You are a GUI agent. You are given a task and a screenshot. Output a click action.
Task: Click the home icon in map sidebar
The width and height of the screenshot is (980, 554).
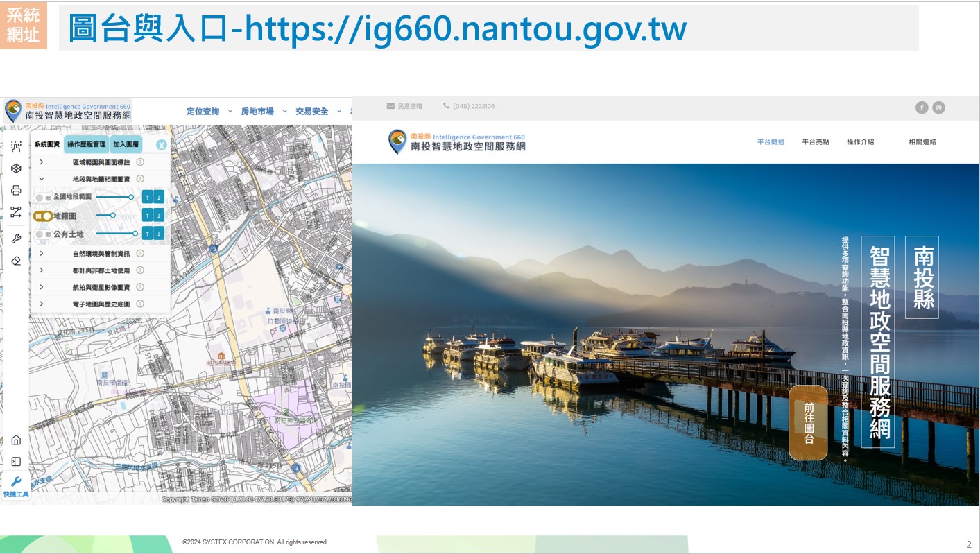16,440
